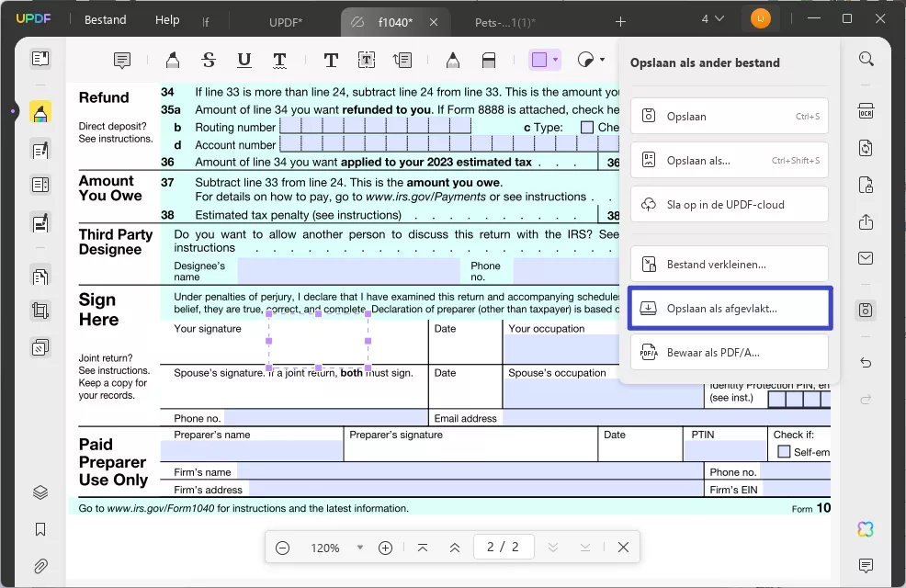The height and width of the screenshot is (588, 906).
Task: Open the Edit PDF sidebar tool
Action: [x=40, y=150]
